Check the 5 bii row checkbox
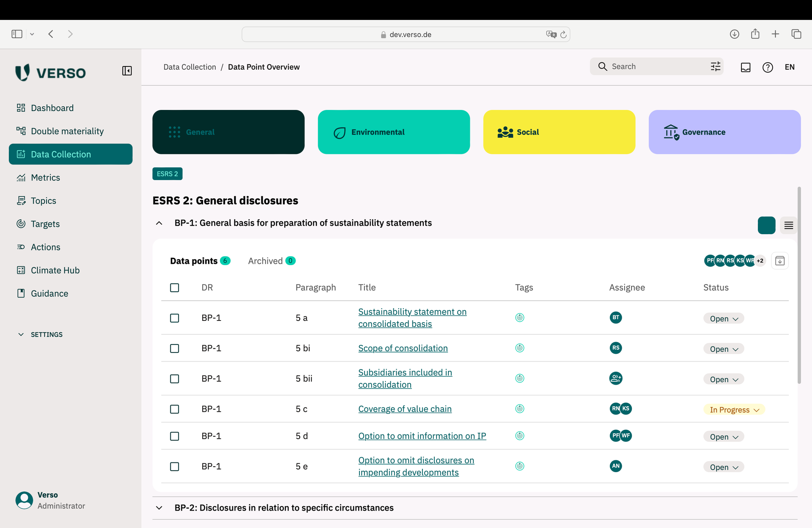The height and width of the screenshot is (528, 812). [x=174, y=379]
